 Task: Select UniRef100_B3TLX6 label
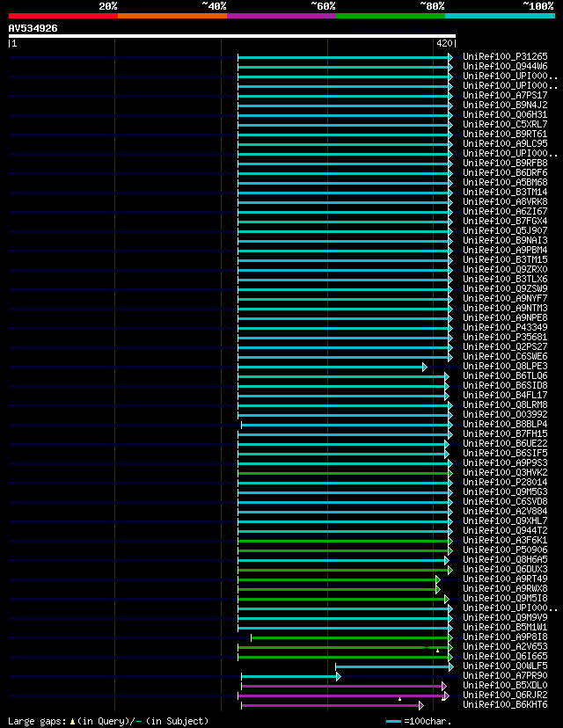(505, 279)
